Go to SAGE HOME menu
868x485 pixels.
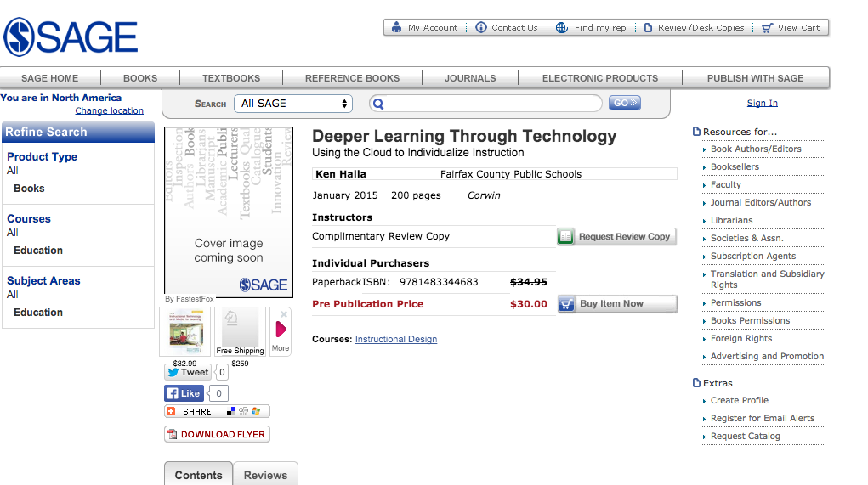(50, 78)
